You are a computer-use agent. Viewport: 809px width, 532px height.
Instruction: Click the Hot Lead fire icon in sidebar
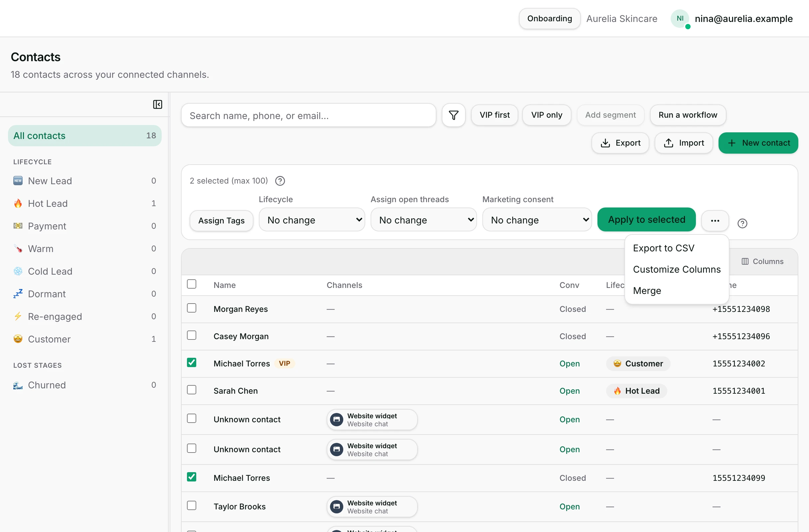tap(18, 203)
